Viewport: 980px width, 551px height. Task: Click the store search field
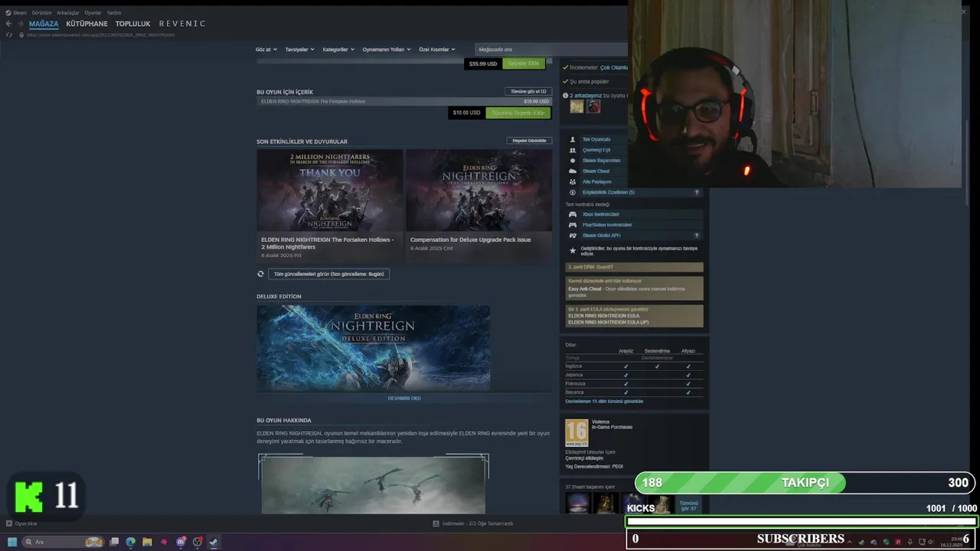[550, 50]
